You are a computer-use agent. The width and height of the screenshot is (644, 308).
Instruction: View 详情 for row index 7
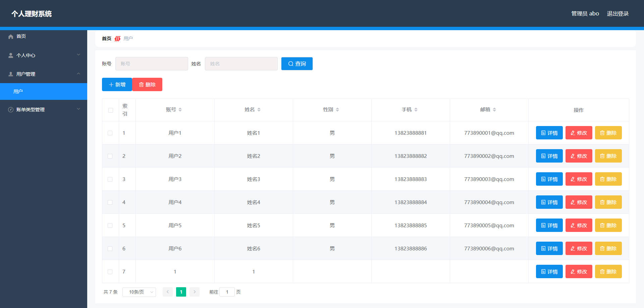point(549,271)
